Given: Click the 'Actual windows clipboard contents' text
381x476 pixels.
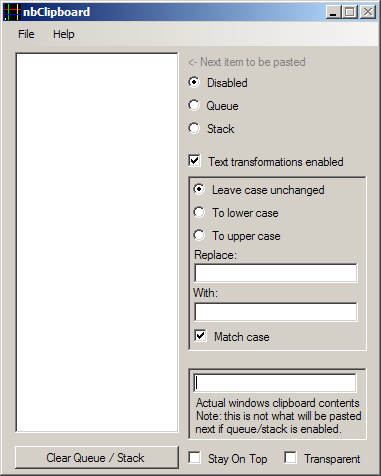Looking at the screenshot, I should pos(278,403).
